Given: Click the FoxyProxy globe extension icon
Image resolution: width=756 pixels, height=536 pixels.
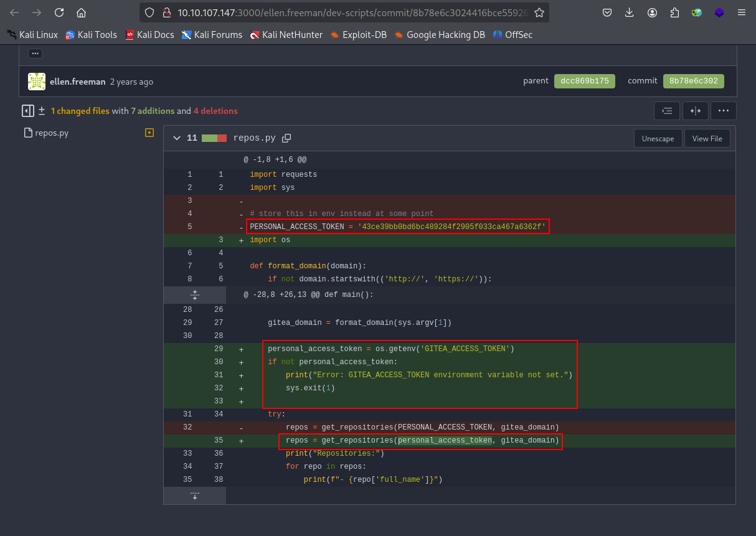Looking at the screenshot, I should 697,12.
